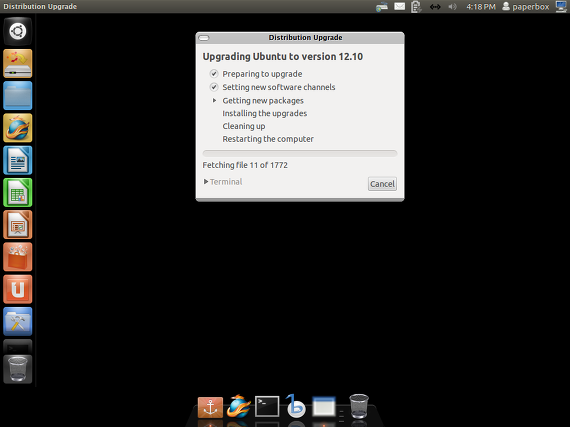
Task: Open the Ubuntu Dash home launcher
Action: pos(17,31)
